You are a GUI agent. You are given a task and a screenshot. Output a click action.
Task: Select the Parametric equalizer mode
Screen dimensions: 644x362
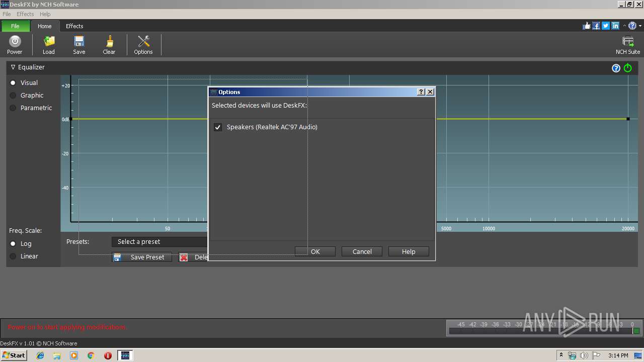[x=13, y=108]
